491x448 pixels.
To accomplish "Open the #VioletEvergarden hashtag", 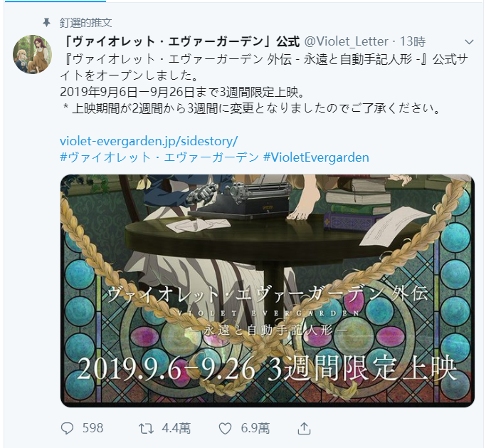I will [x=316, y=157].
